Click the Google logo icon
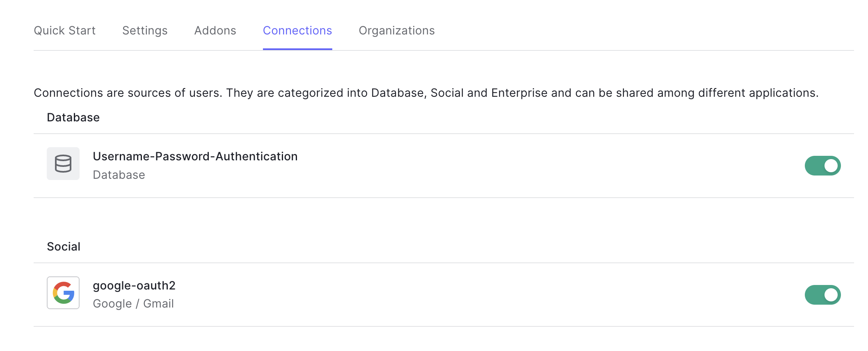This screenshot has width=868, height=351. [63, 293]
